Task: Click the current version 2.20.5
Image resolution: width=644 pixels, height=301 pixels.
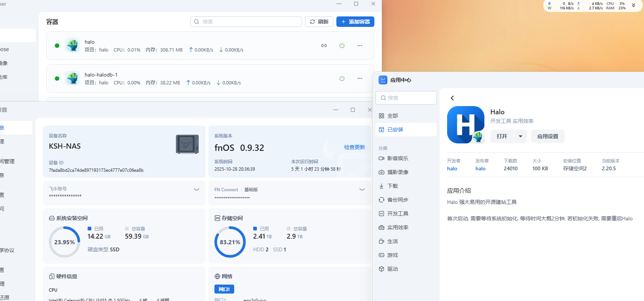Action: click(x=609, y=168)
